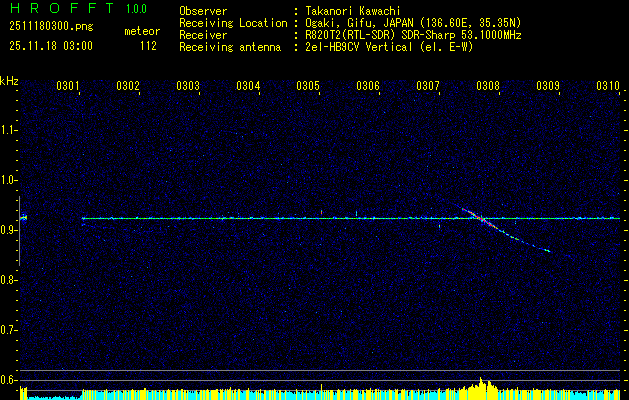
Task: Click the signal burst at the spectrogram start
Action: tap(23, 217)
